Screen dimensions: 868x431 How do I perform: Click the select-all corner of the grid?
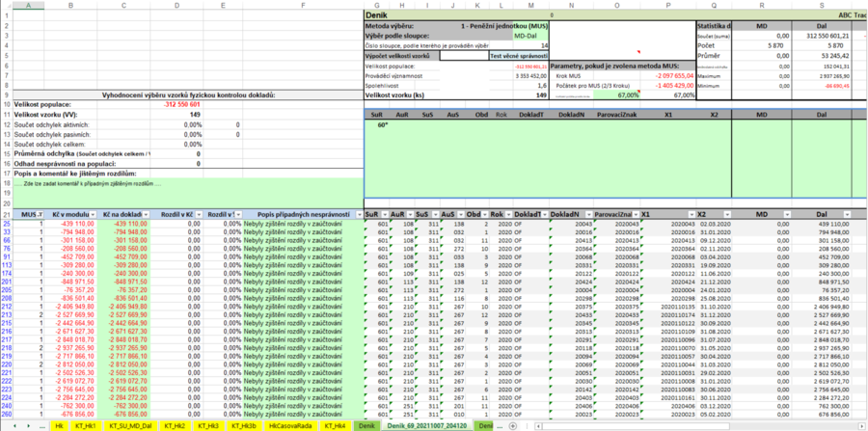7,6
